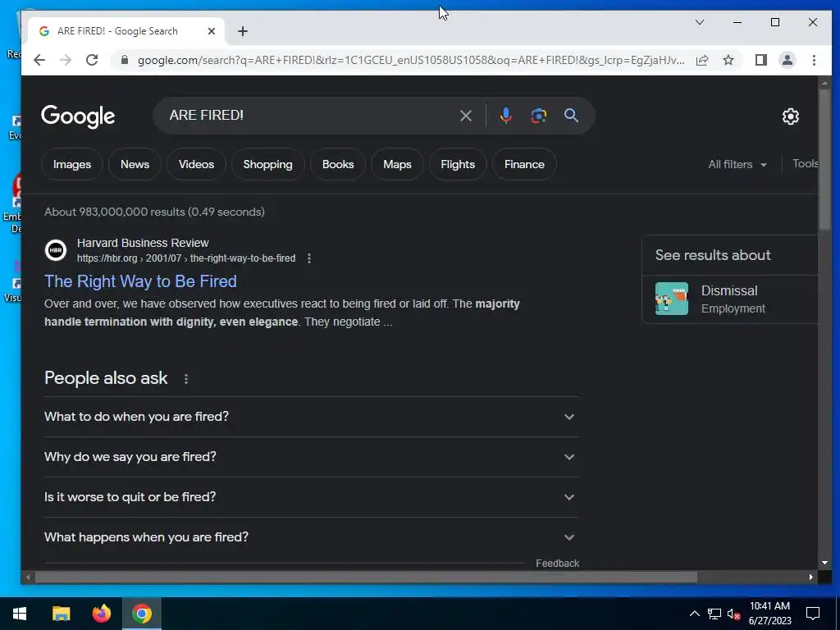
Task: Open the three-dot menu beside hbr.org URL
Action: 309,258
